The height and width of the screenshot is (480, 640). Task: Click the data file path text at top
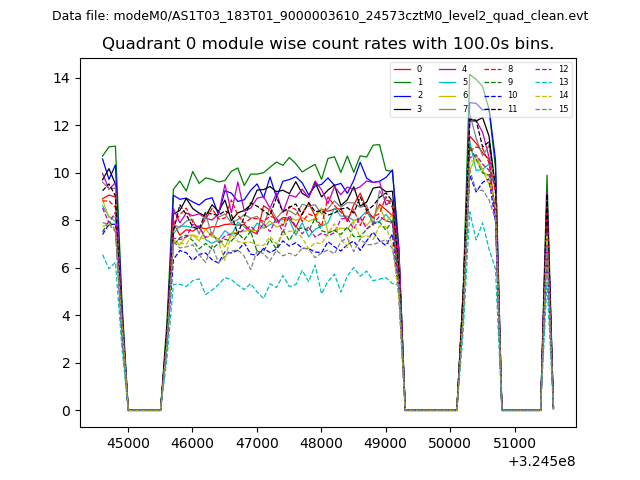tap(320, 16)
